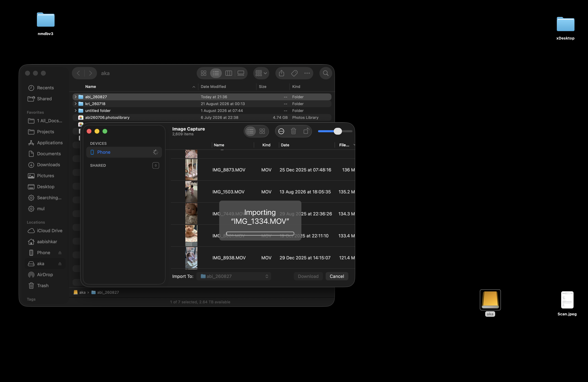Image resolution: width=588 pixels, height=382 pixels.
Task: Switch Finder to icon view
Action: pyautogui.click(x=203, y=73)
